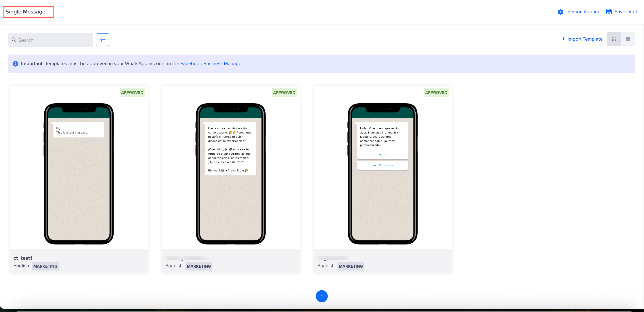Click the Personalization gear icon

point(560,12)
